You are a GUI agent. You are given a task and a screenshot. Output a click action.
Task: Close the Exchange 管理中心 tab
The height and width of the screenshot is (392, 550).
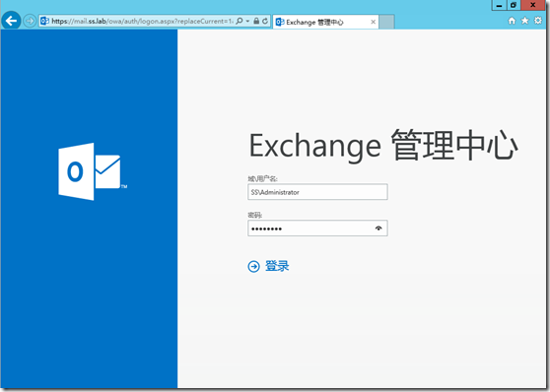coord(374,22)
